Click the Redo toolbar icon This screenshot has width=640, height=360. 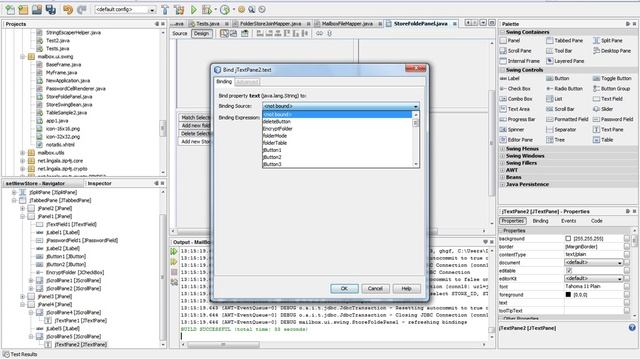pyautogui.click(x=82, y=9)
